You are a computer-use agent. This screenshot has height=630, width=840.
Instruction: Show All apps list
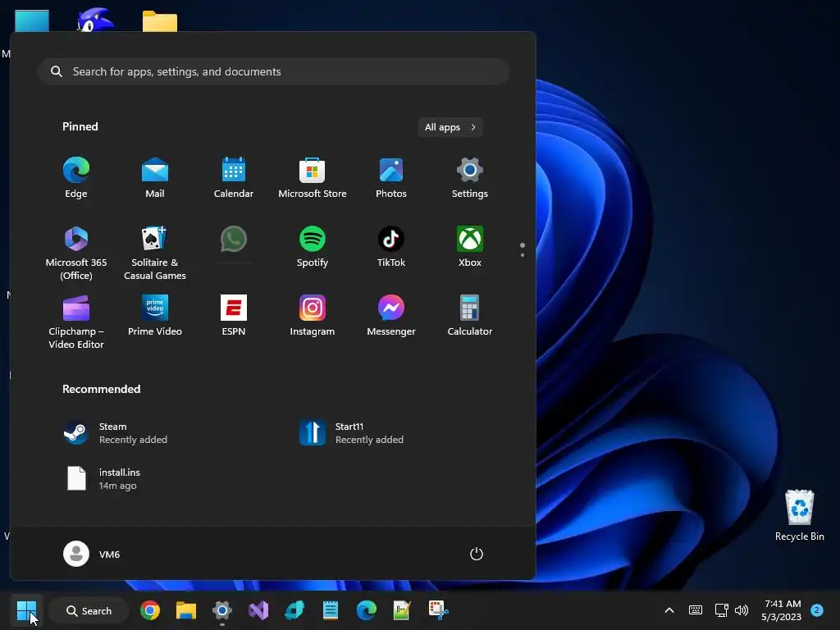click(x=450, y=127)
